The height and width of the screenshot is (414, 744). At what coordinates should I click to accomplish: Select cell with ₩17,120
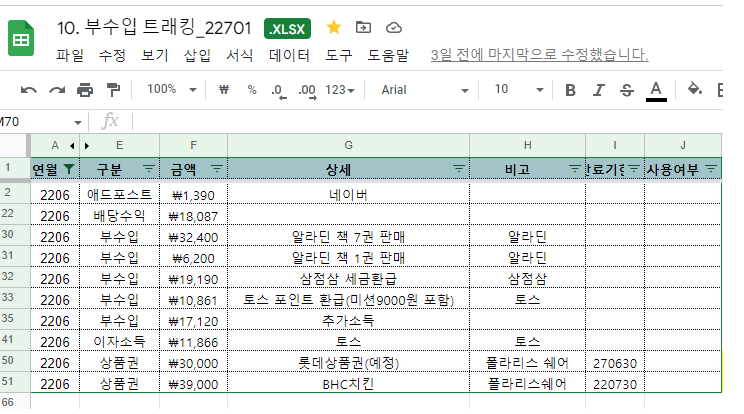pos(194,321)
